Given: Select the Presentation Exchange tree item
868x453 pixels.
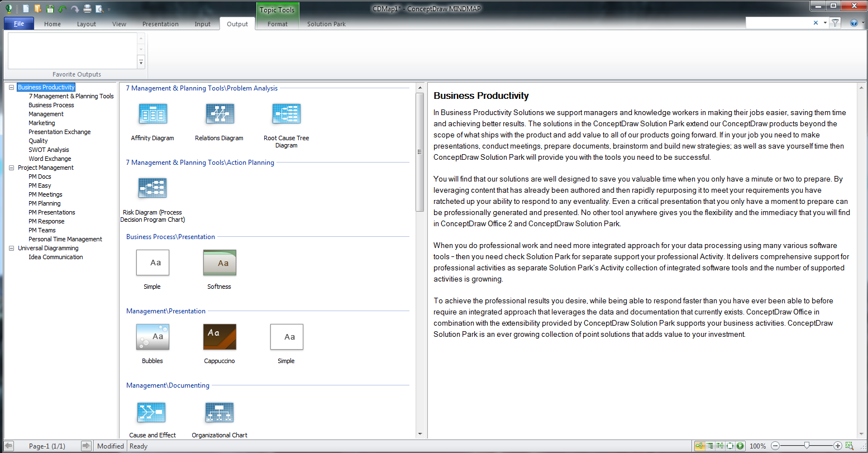Looking at the screenshot, I should [x=60, y=132].
